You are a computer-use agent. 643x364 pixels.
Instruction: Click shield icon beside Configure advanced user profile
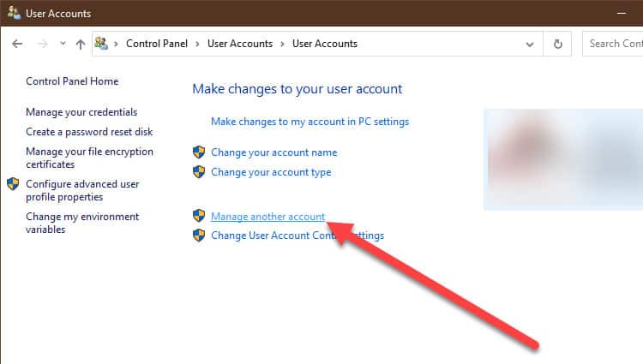tap(13, 184)
